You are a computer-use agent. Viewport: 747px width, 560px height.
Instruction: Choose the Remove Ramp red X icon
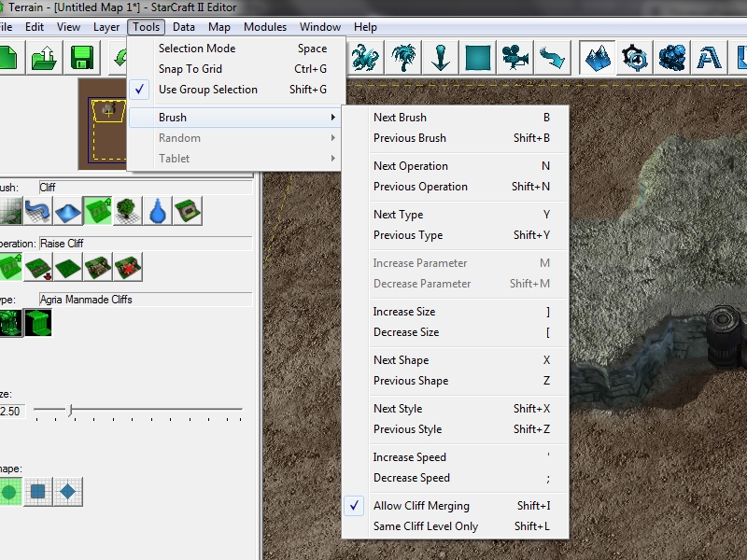128,267
